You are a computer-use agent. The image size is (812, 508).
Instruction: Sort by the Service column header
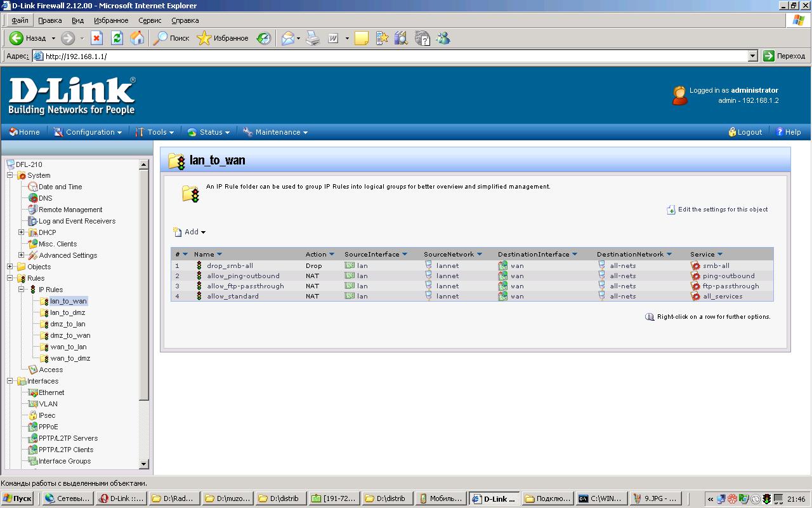click(x=706, y=254)
